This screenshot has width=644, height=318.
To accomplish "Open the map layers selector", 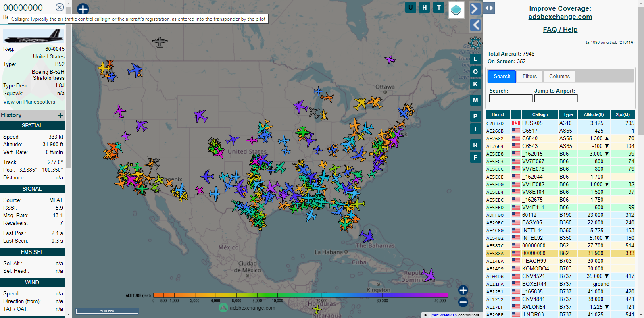I will click(456, 10).
